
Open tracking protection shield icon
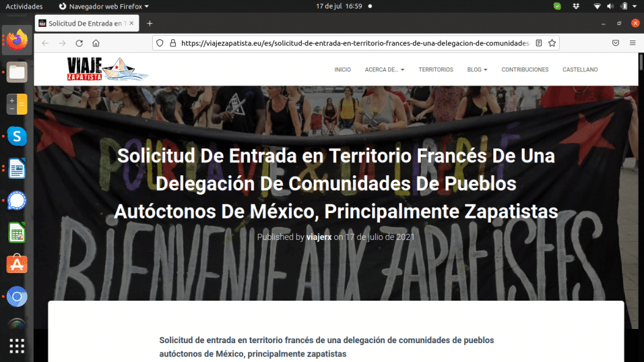pyautogui.click(x=160, y=43)
